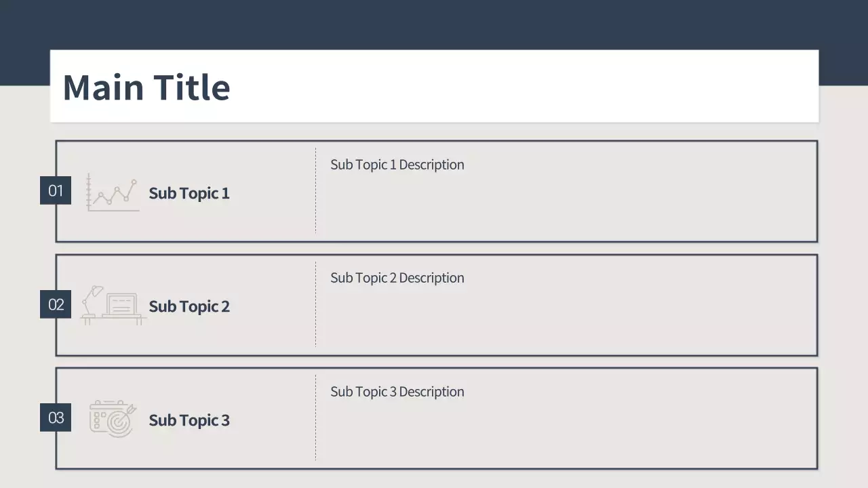The image size is (868, 488).
Task: Select the Sub Topic 2 Description text
Action: tap(397, 278)
